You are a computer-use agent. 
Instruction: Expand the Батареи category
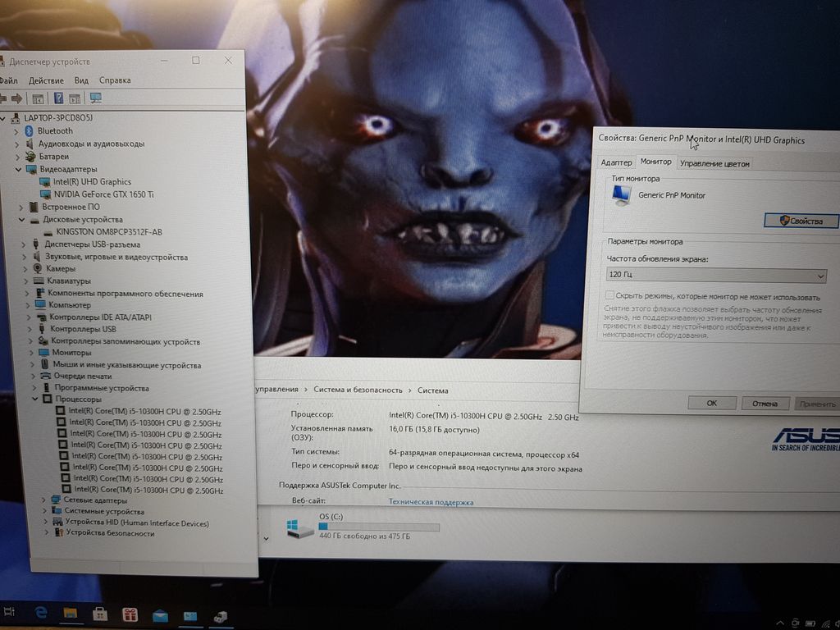[17, 157]
